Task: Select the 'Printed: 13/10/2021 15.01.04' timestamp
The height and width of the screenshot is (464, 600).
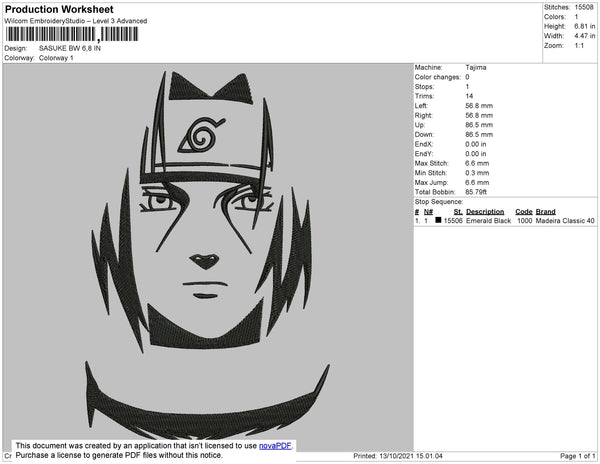Action: 398,456
